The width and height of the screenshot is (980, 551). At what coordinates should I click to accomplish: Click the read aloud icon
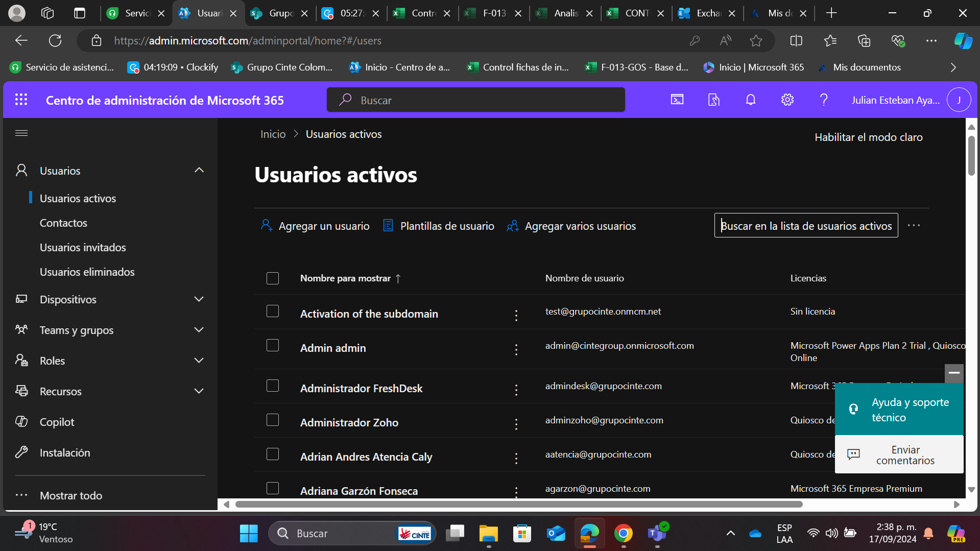tap(725, 40)
